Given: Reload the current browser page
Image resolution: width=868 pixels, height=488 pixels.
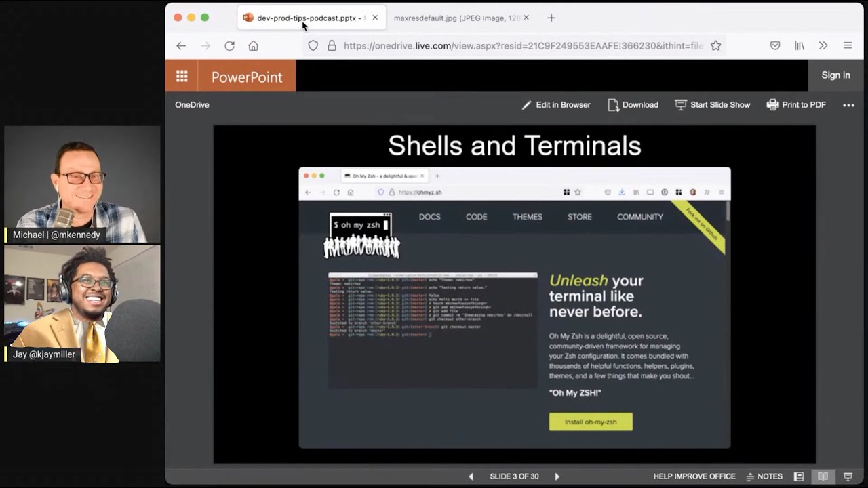Looking at the screenshot, I should [x=229, y=46].
